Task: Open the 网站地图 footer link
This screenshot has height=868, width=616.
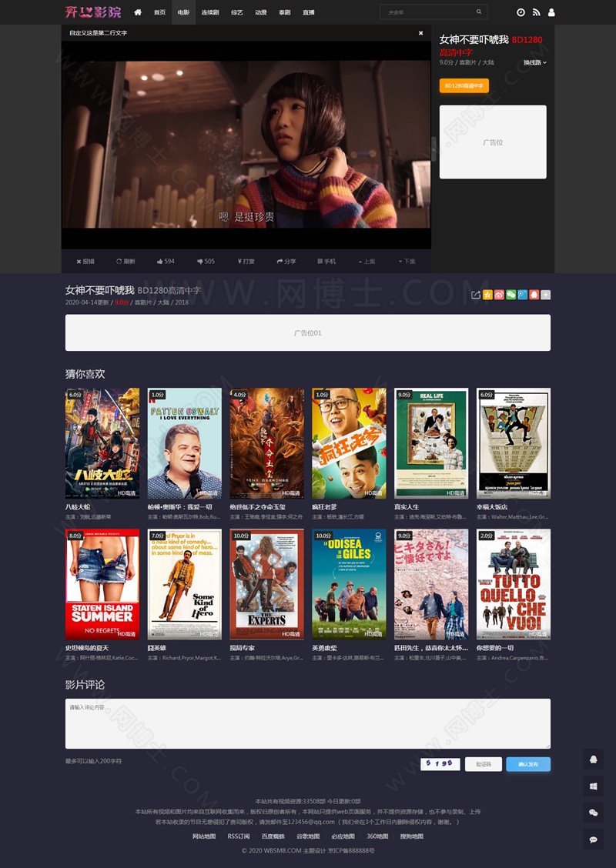Action: coord(204,836)
